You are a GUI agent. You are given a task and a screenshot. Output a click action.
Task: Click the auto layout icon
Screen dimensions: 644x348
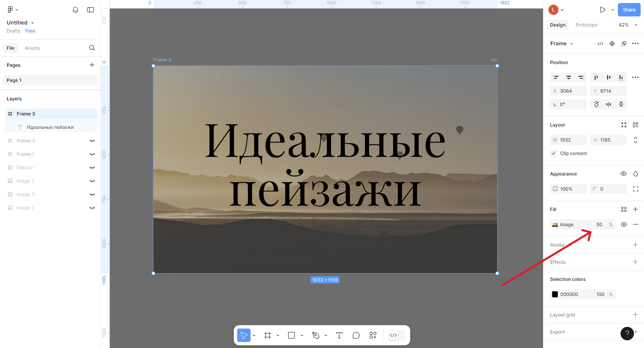click(x=635, y=125)
